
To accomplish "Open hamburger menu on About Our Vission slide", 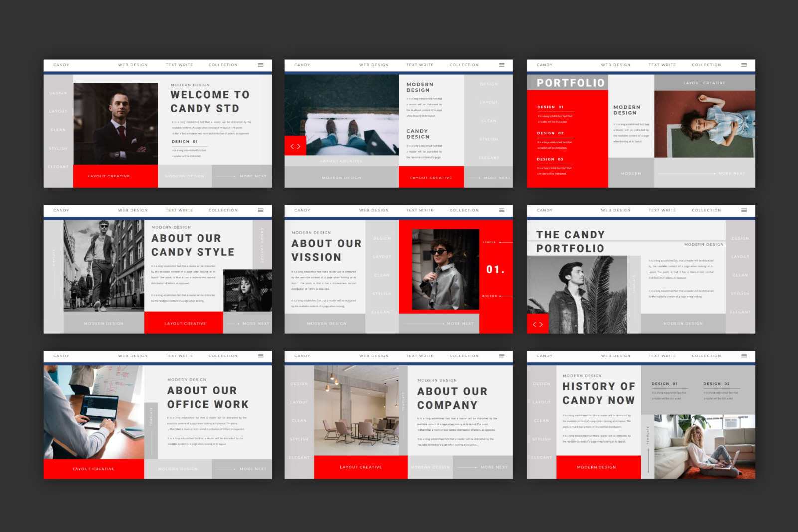I will point(501,210).
